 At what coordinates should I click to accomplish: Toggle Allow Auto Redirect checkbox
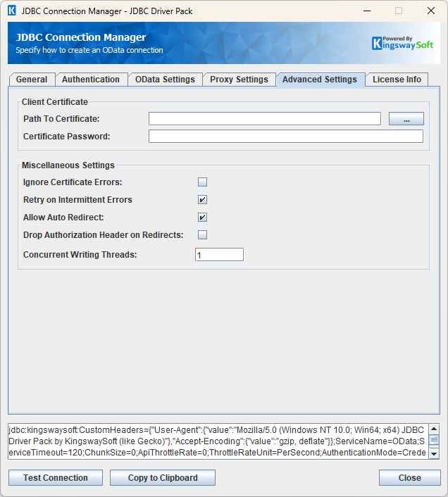[202, 217]
